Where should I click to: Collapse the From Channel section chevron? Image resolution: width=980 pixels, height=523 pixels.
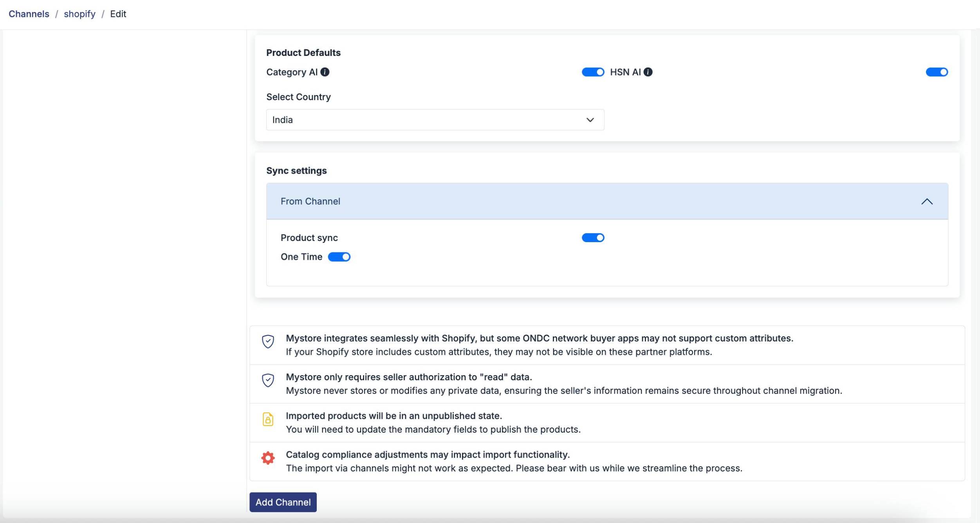[x=926, y=201]
